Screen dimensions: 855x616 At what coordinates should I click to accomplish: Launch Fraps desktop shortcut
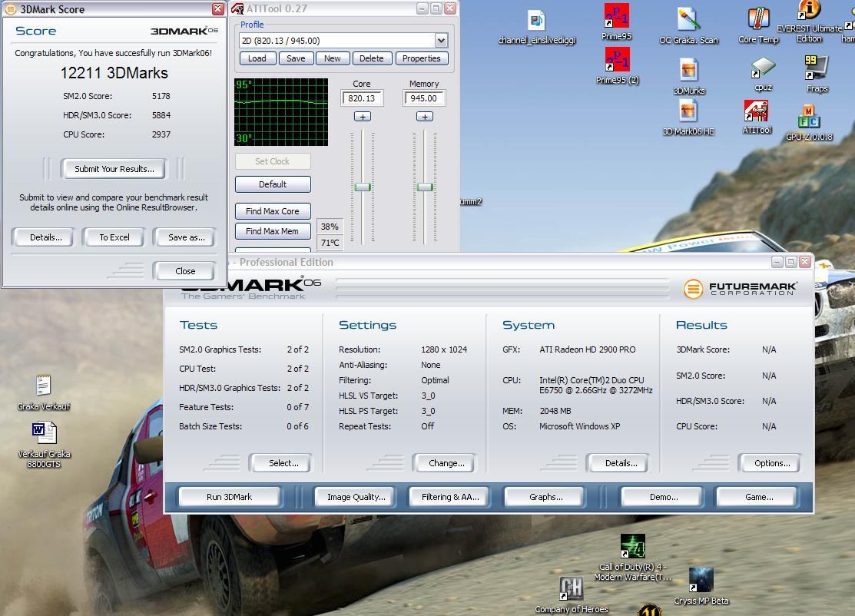(817, 74)
